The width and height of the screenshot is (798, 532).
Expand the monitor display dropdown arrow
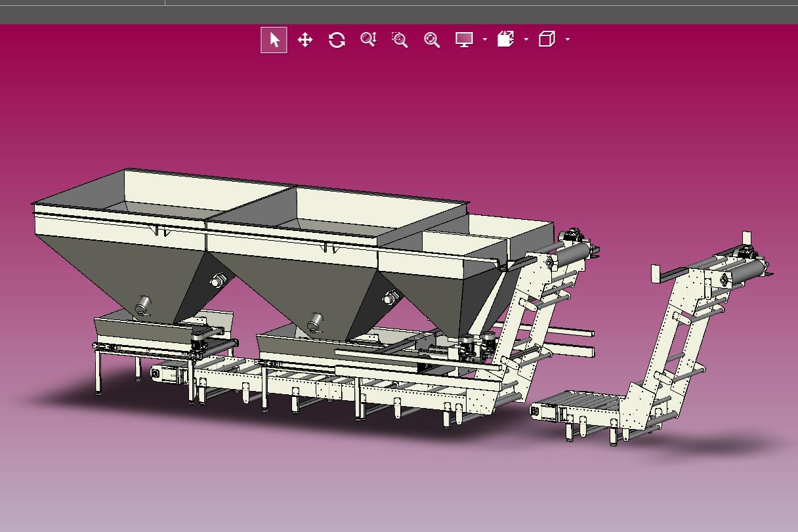point(485,40)
